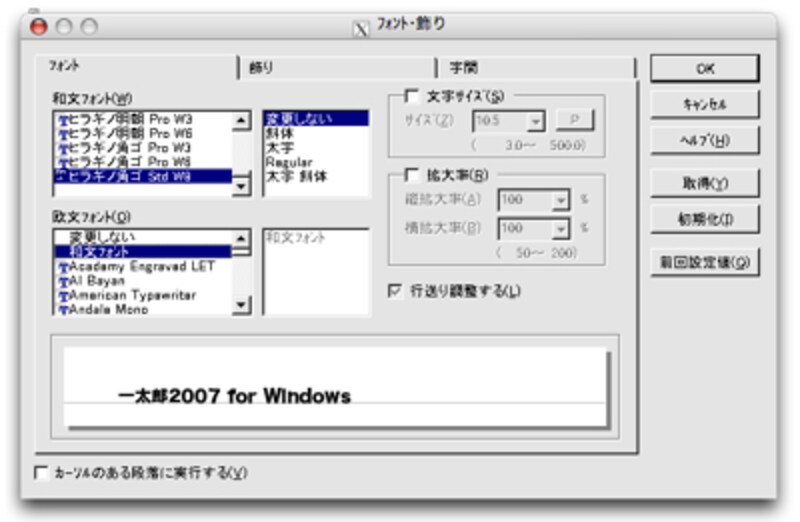Screen dimensions: 800x522
Task: Select 和文フォント in 欧文フォント list
Action: 143,251
